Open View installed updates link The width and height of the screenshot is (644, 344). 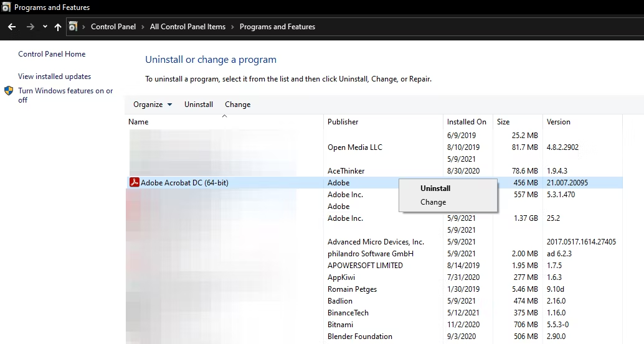coord(54,77)
